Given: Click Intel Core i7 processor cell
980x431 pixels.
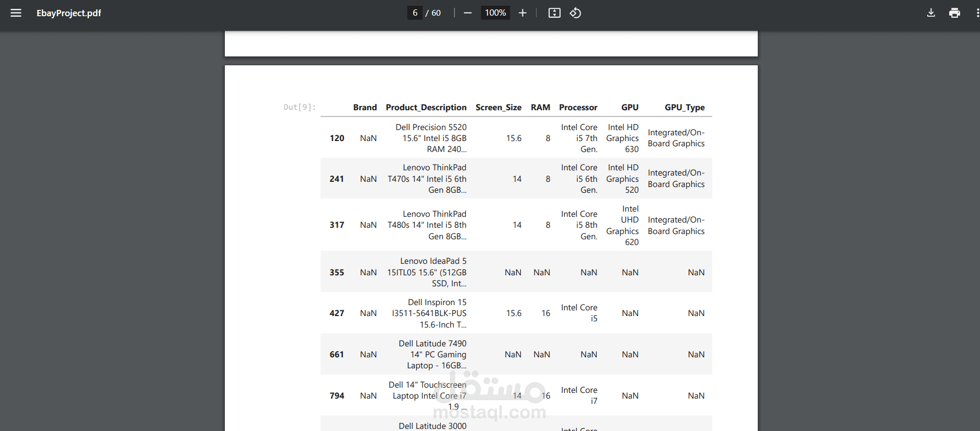Looking at the screenshot, I should click(579, 395).
